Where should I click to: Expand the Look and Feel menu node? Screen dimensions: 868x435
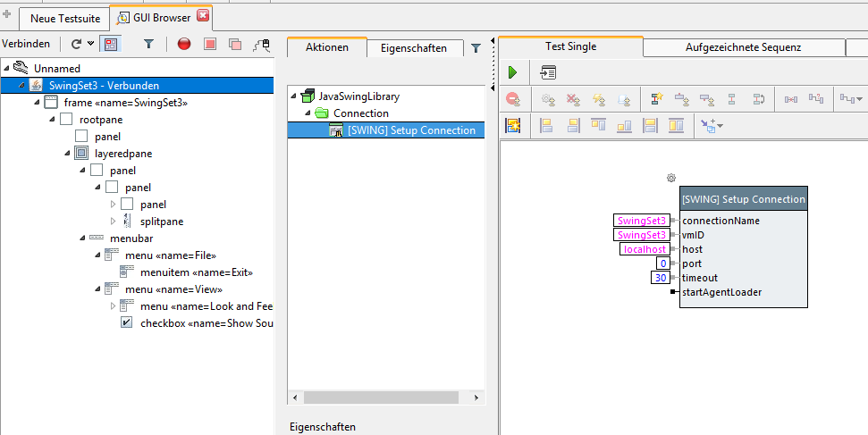[113, 306]
